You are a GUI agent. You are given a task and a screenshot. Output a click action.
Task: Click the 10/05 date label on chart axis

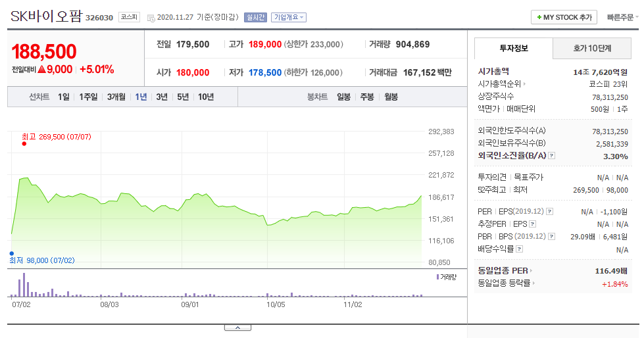point(276,304)
